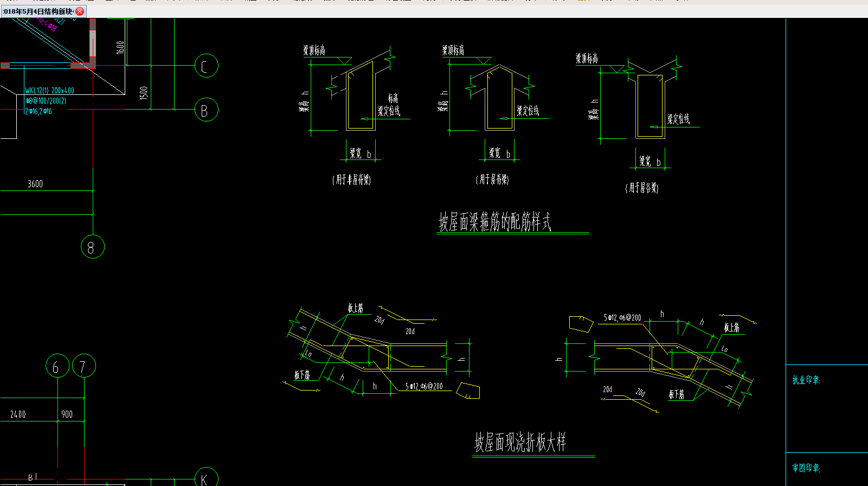Select 板下筋 label in left folded-slab detail
Screen dimensions: 868x486
click(x=302, y=375)
